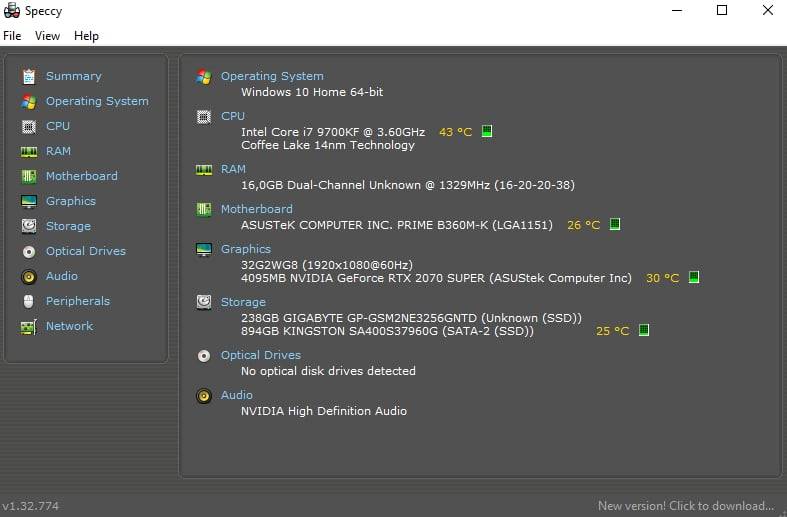
Task: Click the NVIDIA GeForce RTX 2070 SUPER text
Action: click(436, 278)
